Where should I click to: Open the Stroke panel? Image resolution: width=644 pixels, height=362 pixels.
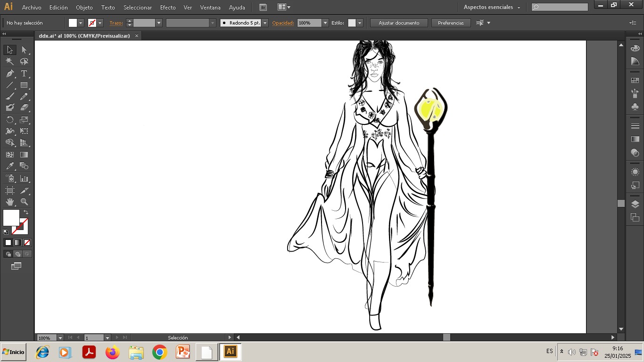(635, 126)
